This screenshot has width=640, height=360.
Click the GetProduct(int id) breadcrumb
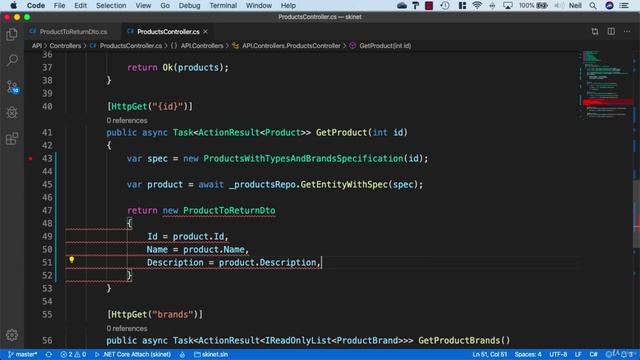tap(380, 46)
